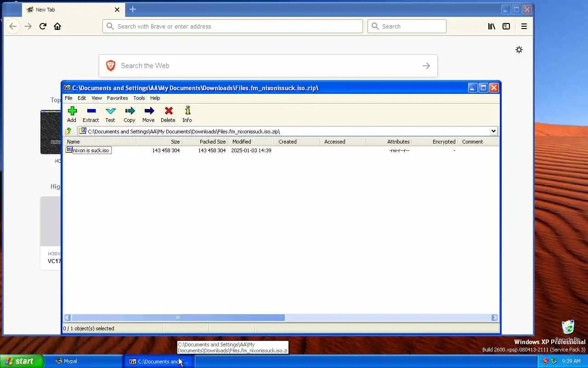The width and height of the screenshot is (588, 368).
Task: Go to browser Home page
Action: click(57, 26)
